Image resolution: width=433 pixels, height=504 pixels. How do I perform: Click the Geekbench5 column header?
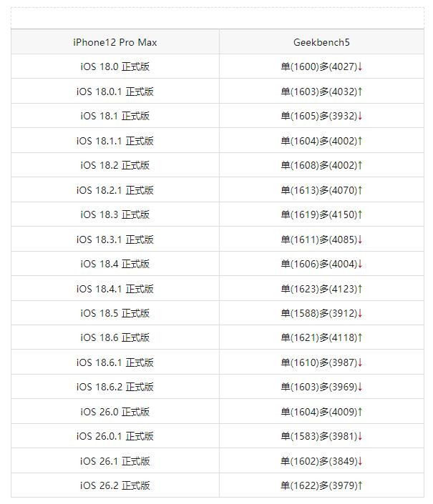click(321, 42)
